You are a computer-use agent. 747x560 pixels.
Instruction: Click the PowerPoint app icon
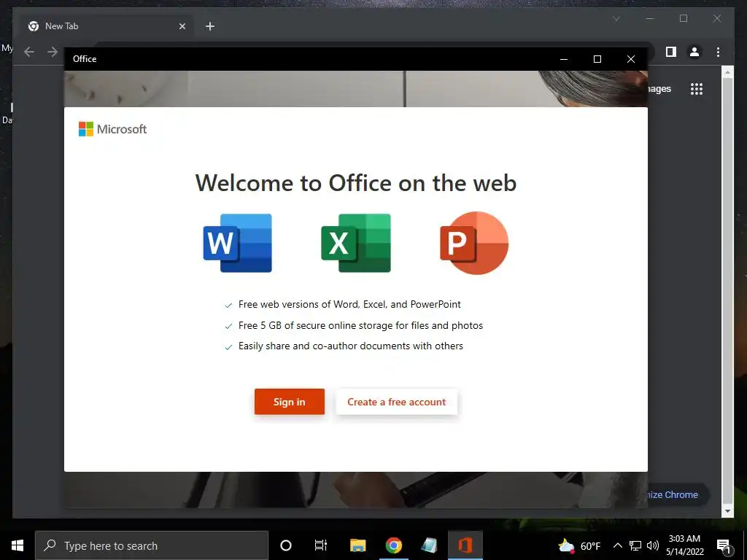pos(474,243)
